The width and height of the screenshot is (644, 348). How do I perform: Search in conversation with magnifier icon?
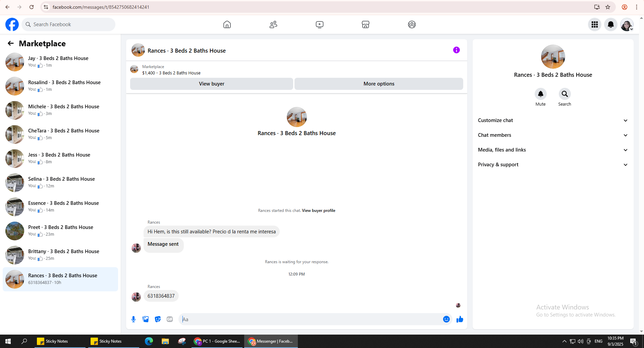pos(565,94)
